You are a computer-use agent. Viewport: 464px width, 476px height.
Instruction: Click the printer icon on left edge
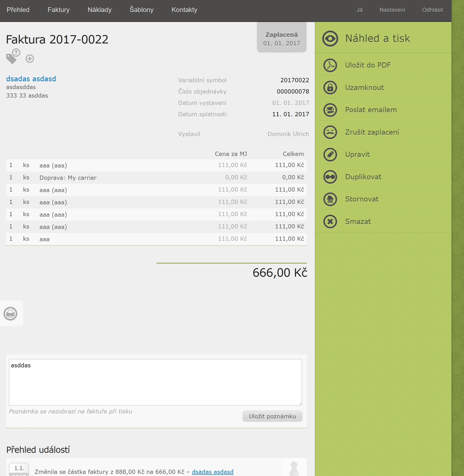click(10, 313)
